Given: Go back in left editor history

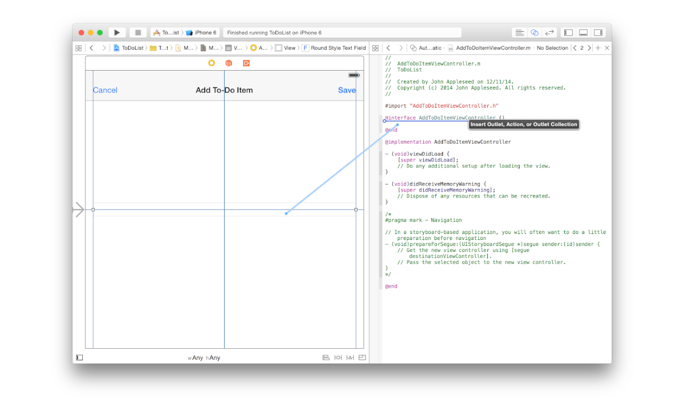Looking at the screenshot, I should click(x=91, y=48).
